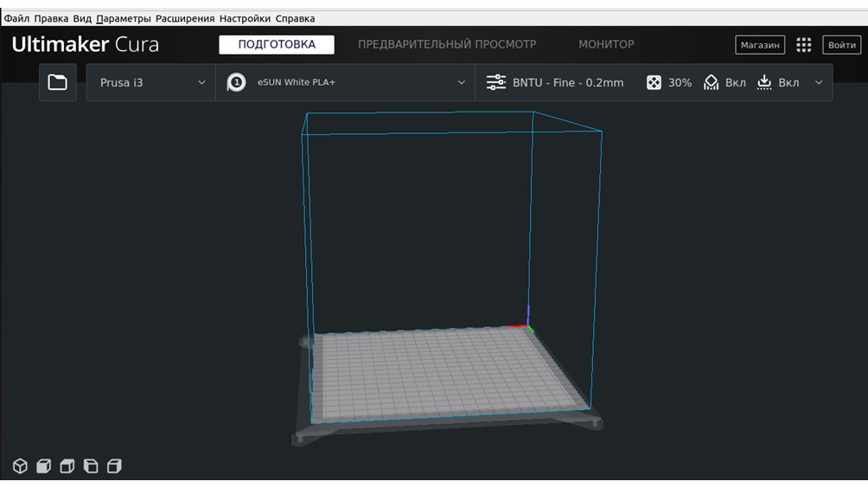This screenshot has width=868, height=488.
Task: Click the Магазин button
Action: coord(760,45)
